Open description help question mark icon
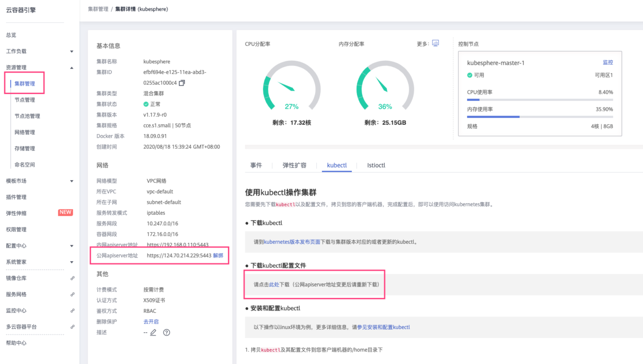643x364 pixels. 167,332
